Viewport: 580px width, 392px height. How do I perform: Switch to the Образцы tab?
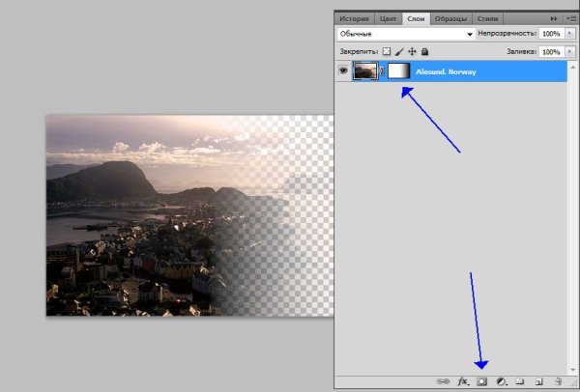click(x=450, y=17)
